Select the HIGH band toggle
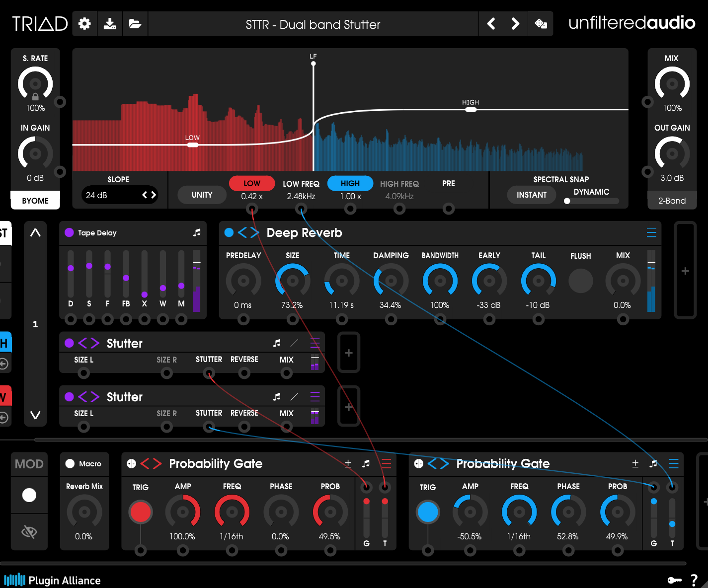The width and height of the screenshot is (708, 588). tap(350, 183)
